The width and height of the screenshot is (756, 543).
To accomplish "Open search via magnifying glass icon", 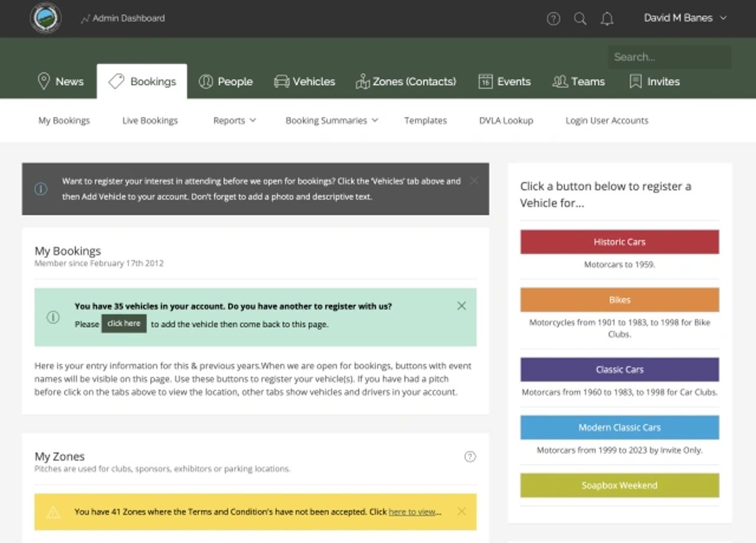I will 580,19.
